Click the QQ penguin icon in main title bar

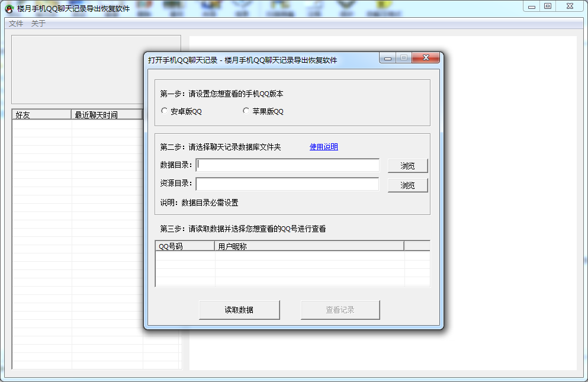[9, 9]
